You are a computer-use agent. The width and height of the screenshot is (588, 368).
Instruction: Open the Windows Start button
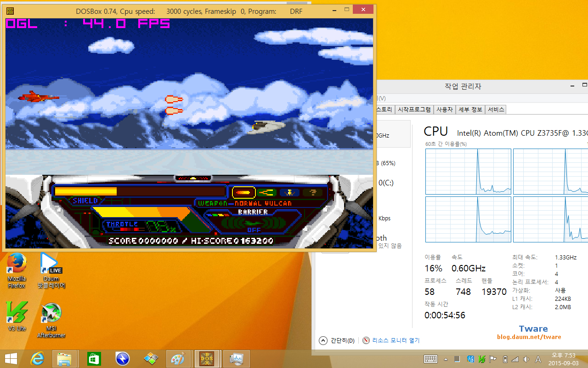pyautogui.click(x=11, y=358)
